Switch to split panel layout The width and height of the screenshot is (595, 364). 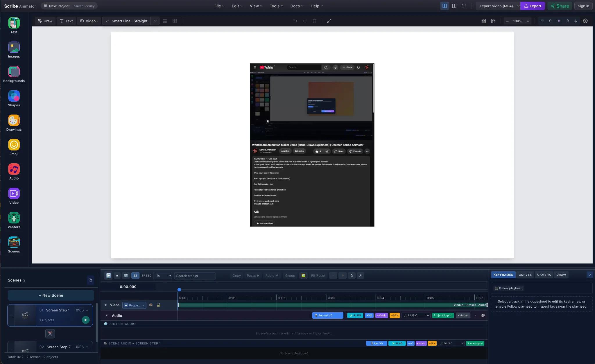point(454,6)
